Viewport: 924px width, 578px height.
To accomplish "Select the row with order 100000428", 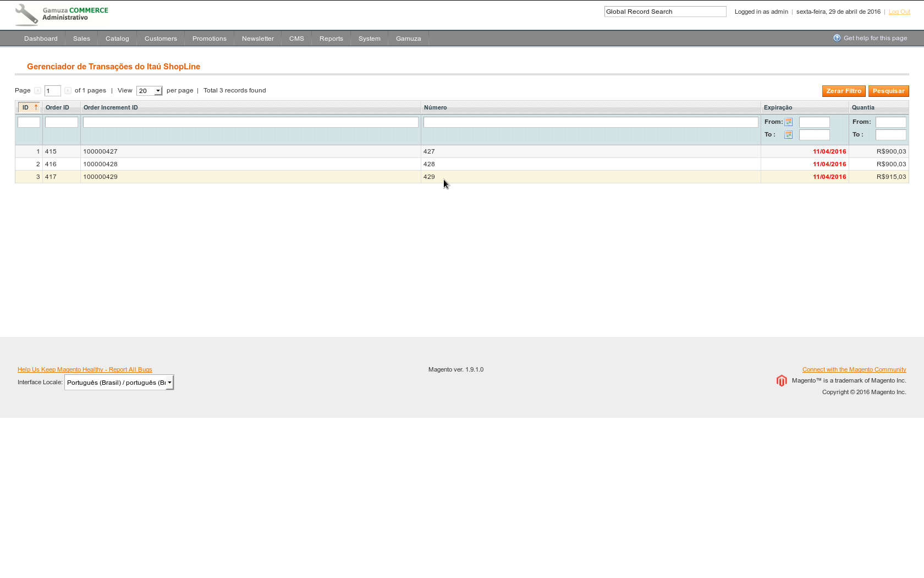I will (461, 164).
